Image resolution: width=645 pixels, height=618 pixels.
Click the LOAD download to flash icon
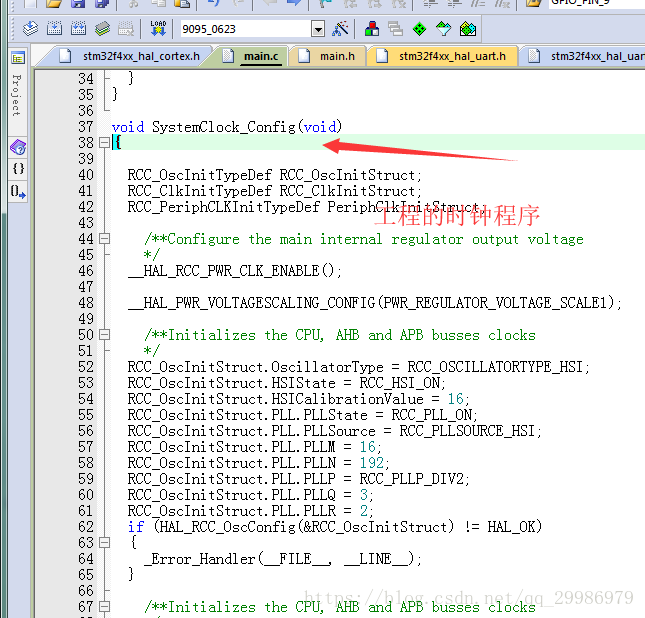tap(158, 29)
